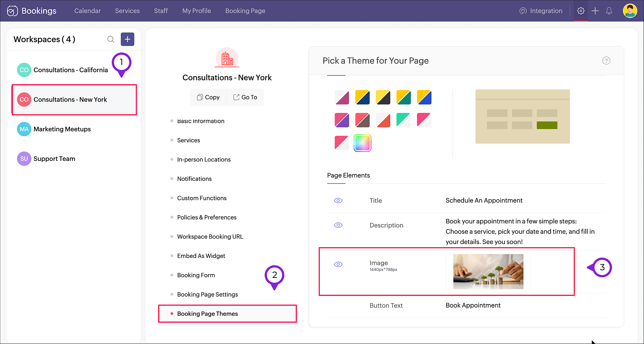
Task: Click the Integration icon in the top bar
Action: click(x=523, y=11)
